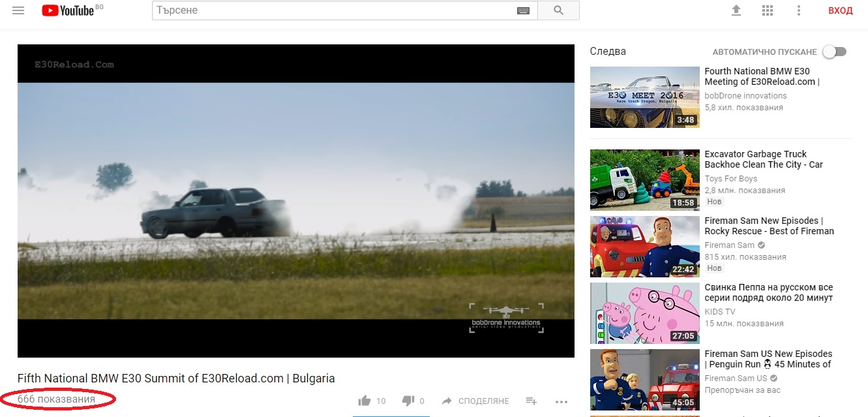This screenshot has width=868, height=417.
Task: Click title 'Fourth National BMW E30 Meeting'
Action: coord(762,76)
